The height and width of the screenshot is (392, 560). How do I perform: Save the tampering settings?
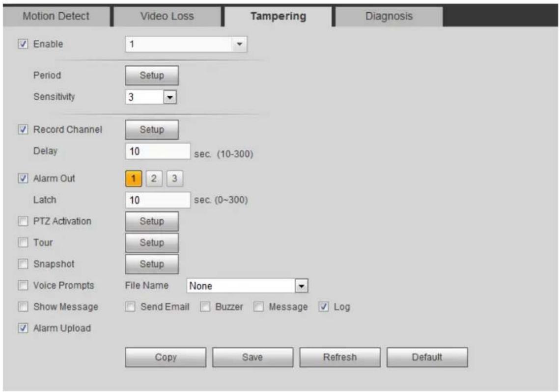253,357
